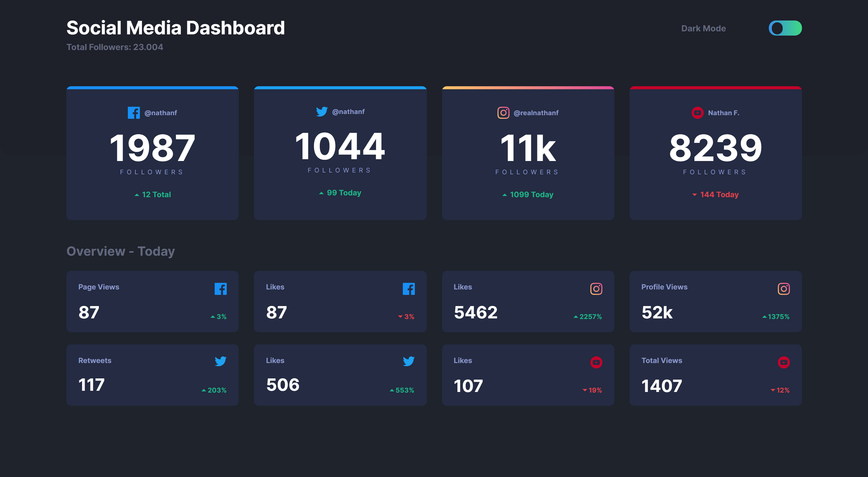Click the Social Media Dashboard heading
Viewport: 868px width, 477px height.
pos(175,28)
